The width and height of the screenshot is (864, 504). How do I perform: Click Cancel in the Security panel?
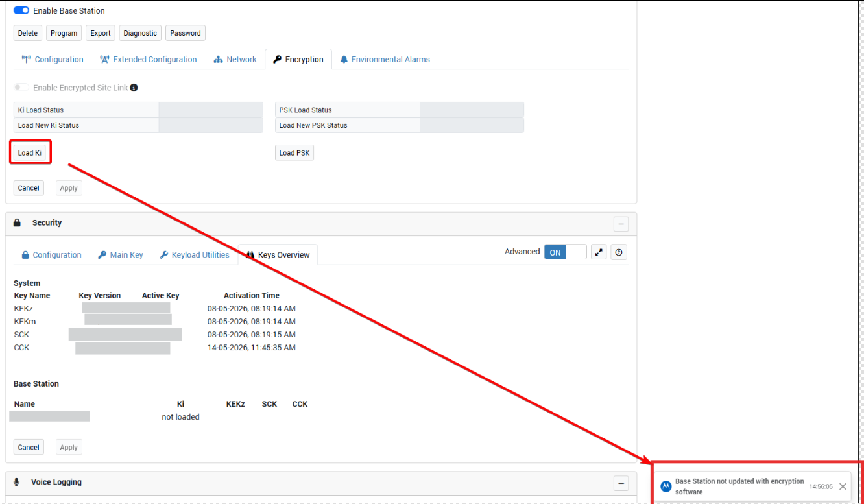[29, 448]
